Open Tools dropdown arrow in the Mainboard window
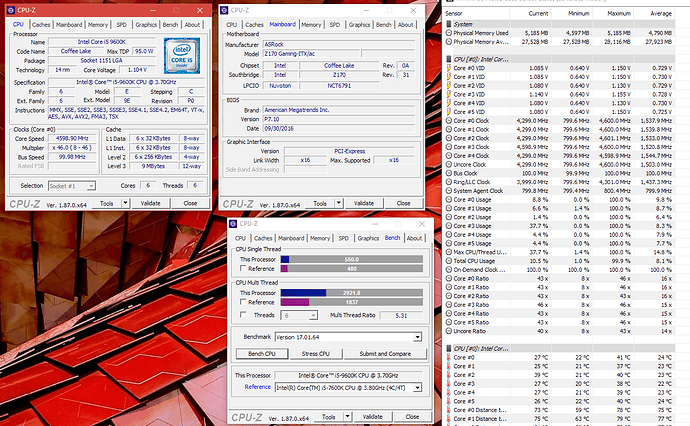This screenshot has width=690, height=426. (338, 203)
